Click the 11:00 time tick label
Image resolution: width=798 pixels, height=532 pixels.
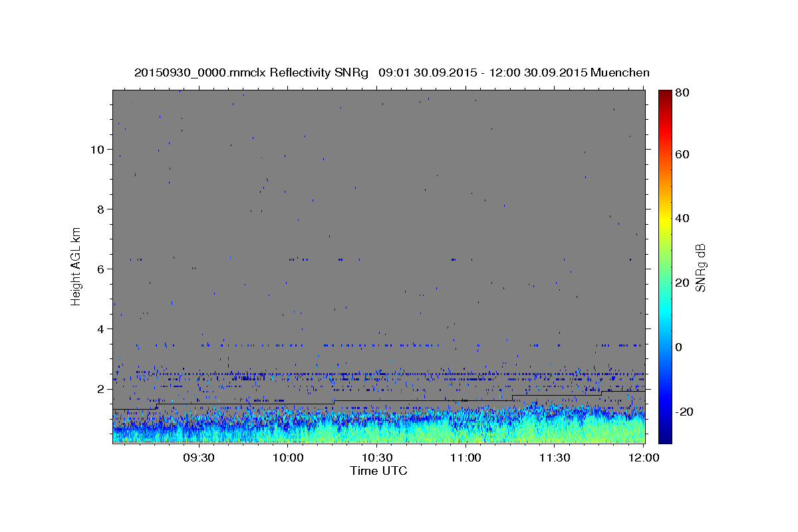(466, 458)
